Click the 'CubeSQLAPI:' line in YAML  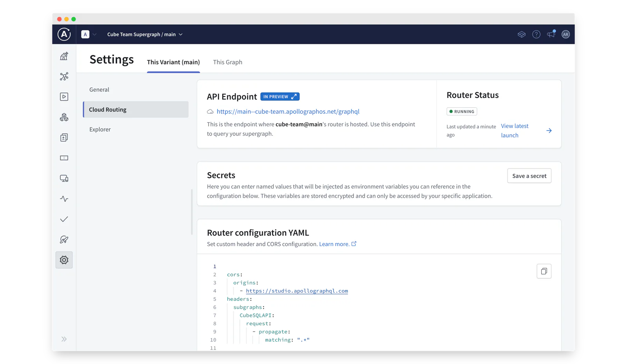pos(257,315)
